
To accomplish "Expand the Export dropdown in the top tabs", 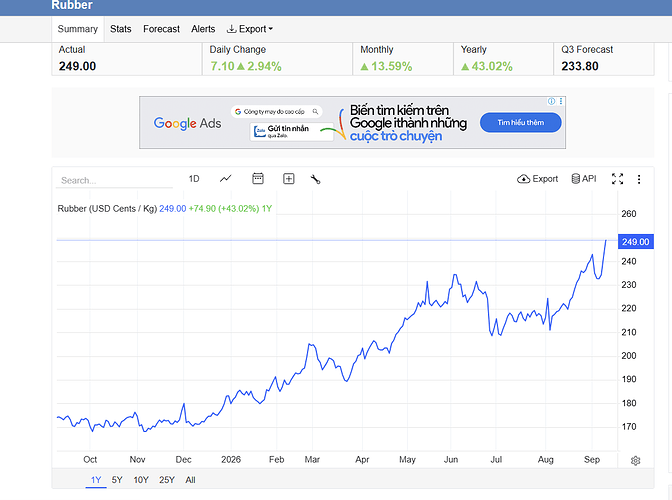I will click(249, 29).
